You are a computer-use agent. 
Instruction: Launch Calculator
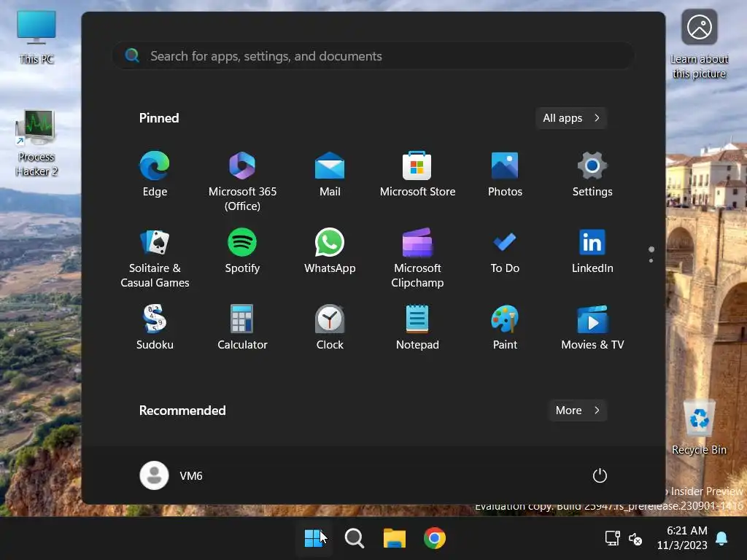(x=242, y=327)
